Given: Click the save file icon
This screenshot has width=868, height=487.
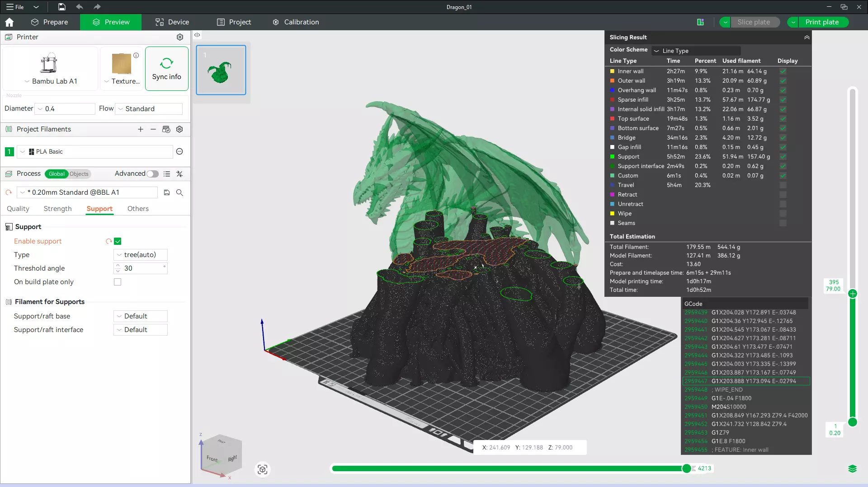Looking at the screenshot, I should pos(61,7).
